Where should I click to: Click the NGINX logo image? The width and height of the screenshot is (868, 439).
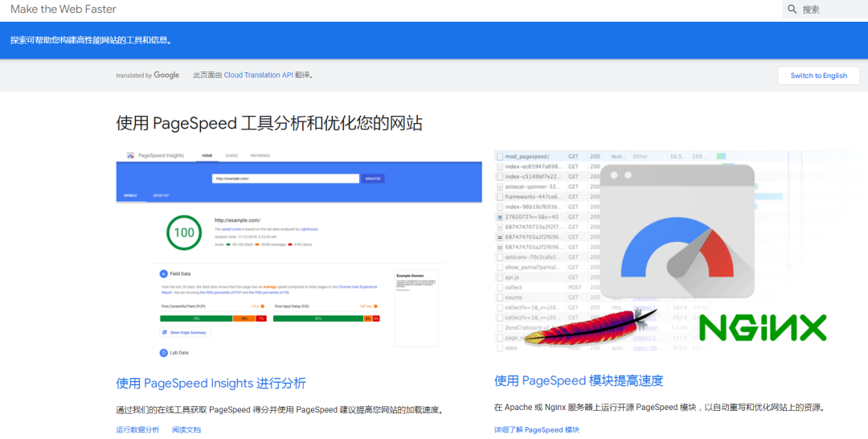tap(763, 328)
